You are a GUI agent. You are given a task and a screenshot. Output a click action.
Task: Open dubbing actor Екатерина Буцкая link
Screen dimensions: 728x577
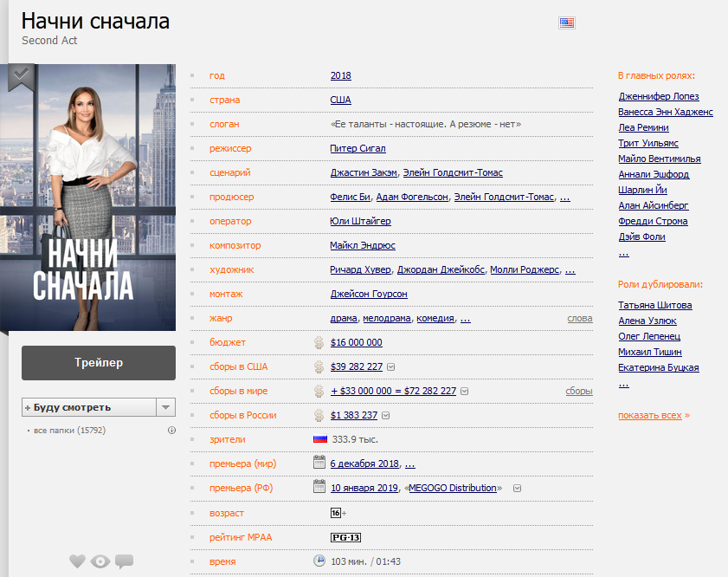(x=659, y=367)
